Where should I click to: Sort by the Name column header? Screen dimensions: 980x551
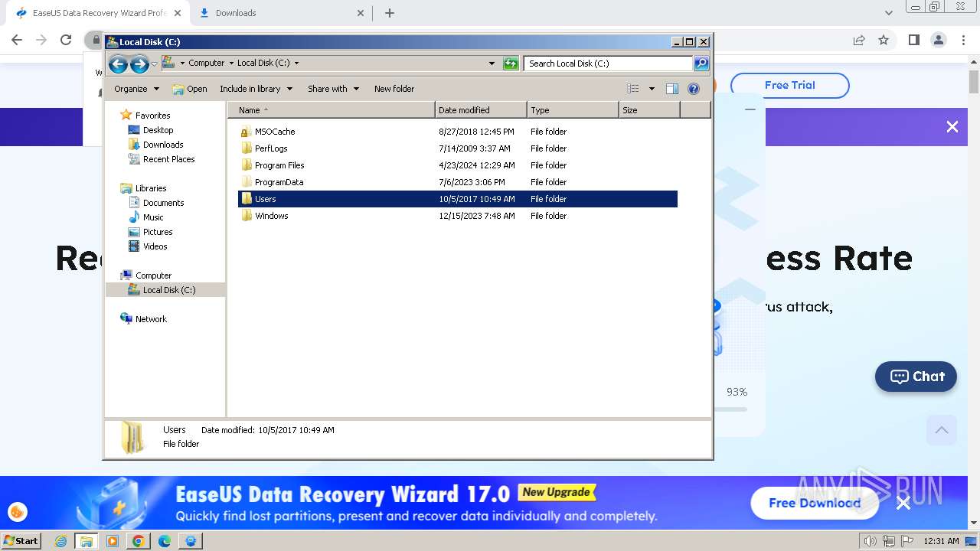[332, 110]
